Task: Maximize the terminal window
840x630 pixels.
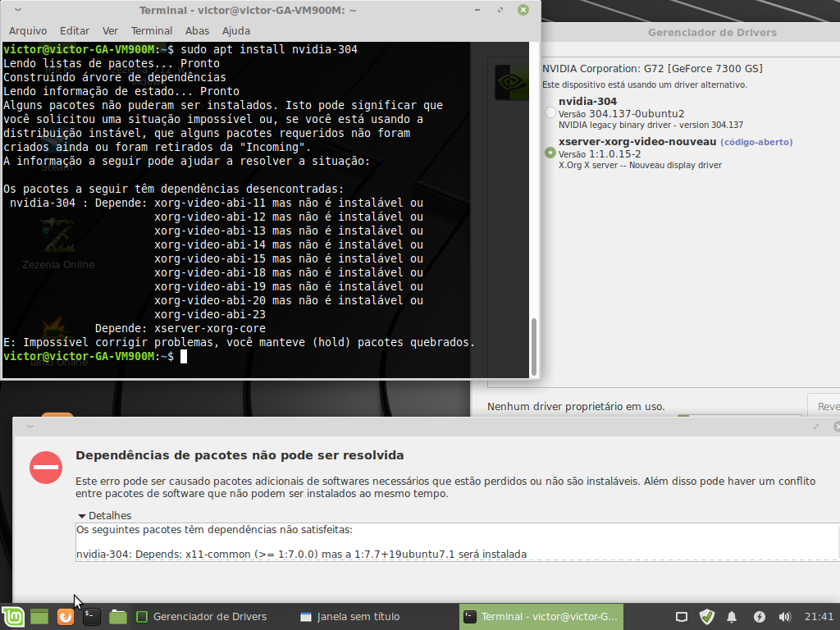Action: tap(500, 10)
